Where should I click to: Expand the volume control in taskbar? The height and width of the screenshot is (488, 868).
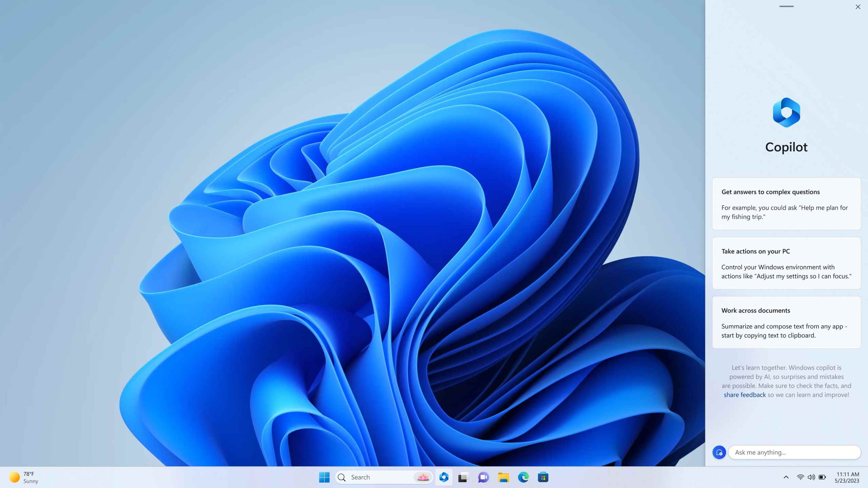tap(811, 477)
